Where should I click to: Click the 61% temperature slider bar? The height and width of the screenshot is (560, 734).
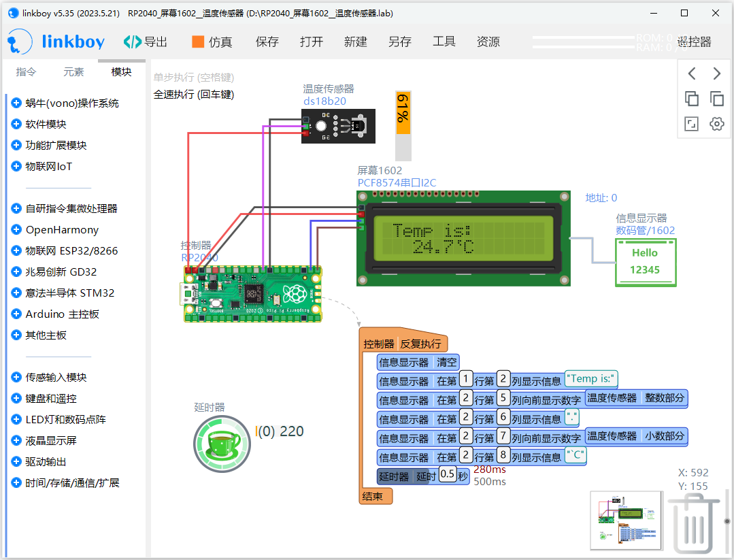403,125
